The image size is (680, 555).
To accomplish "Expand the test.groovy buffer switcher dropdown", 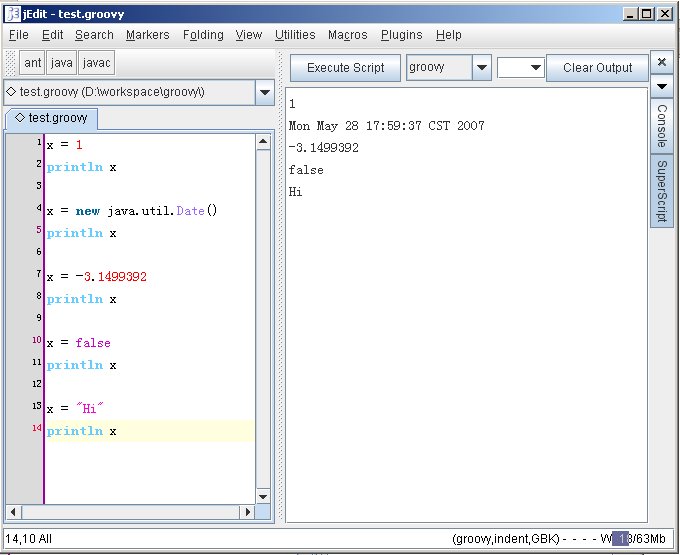I will (265, 92).
